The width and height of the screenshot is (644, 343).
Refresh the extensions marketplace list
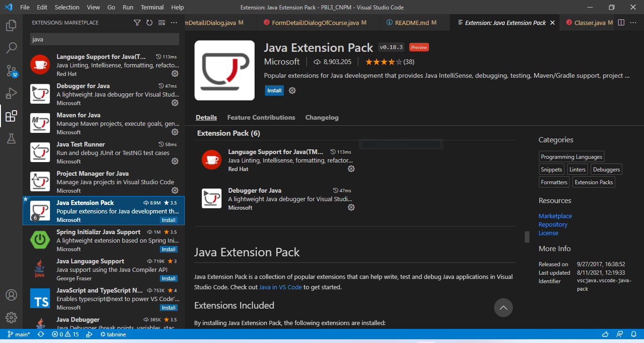tap(149, 23)
